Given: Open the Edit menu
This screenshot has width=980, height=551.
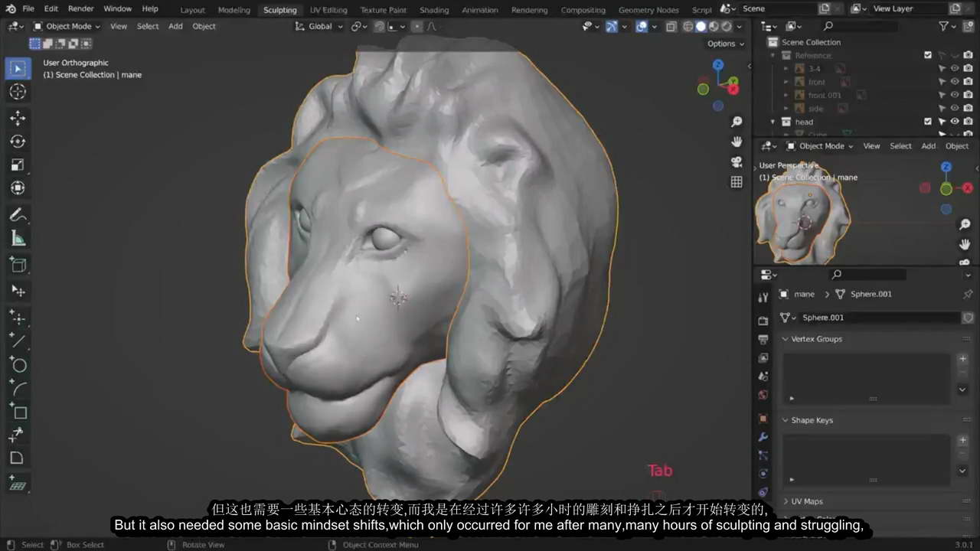Looking at the screenshot, I should click(x=51, y=8).
